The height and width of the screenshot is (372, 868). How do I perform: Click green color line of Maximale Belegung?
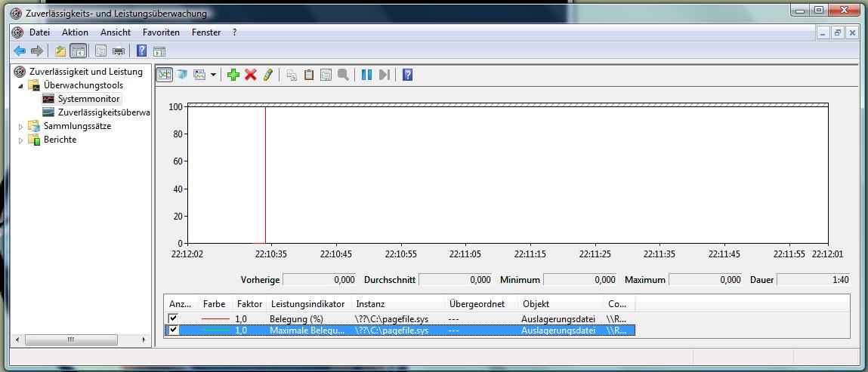click(215, 330)
